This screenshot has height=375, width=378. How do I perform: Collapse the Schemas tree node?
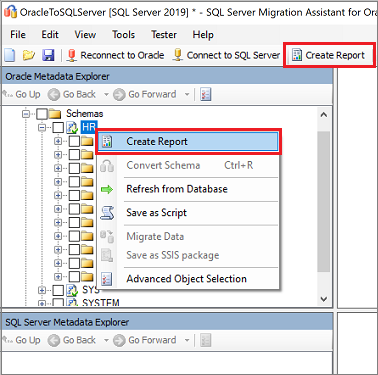[x=26, y=114]
